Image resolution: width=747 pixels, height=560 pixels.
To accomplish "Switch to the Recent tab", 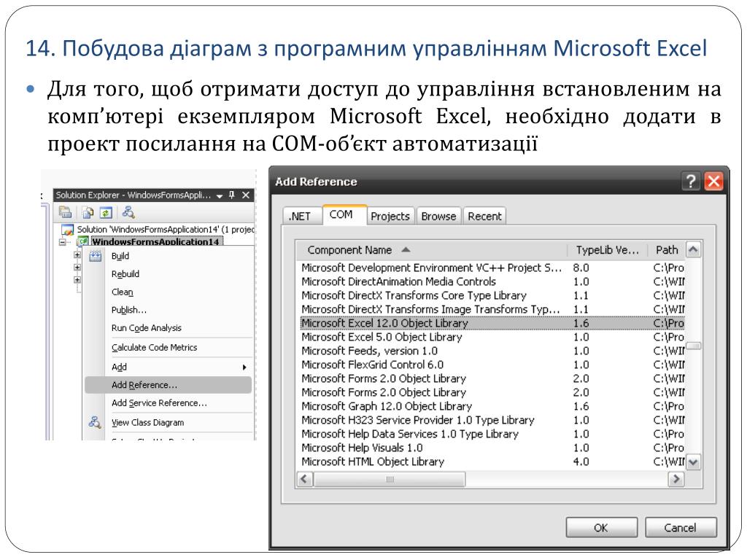I will (x=484, y=216).
